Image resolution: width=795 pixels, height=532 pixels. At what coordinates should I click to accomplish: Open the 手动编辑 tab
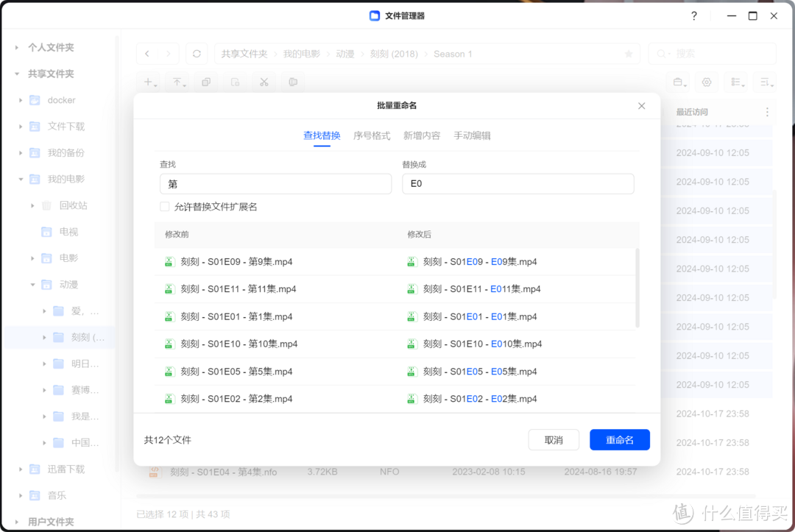click(x=472, y=135)
